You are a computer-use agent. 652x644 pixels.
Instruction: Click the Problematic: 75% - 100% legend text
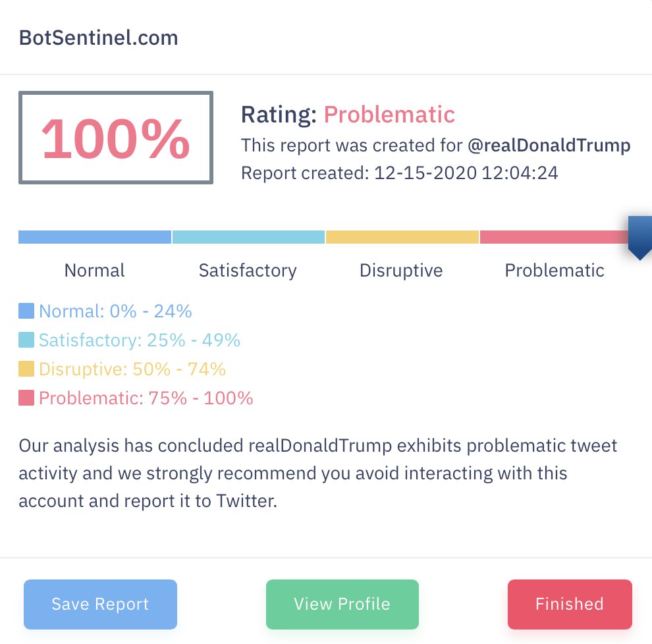tap(146, 398)
